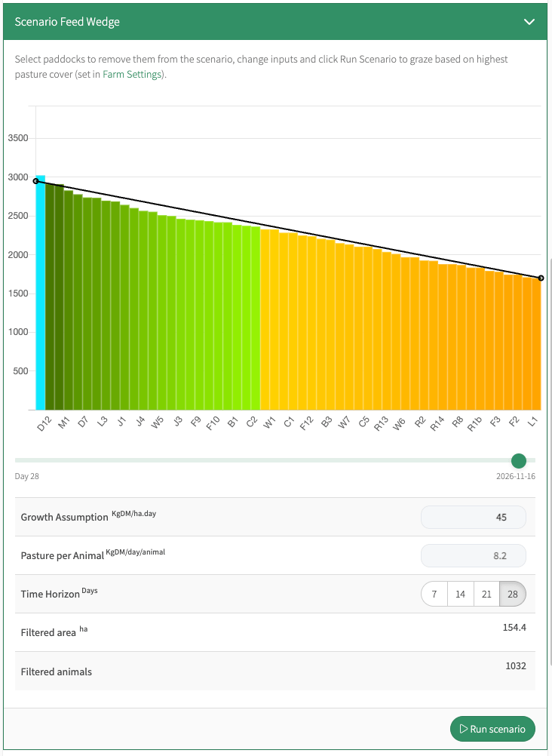This screenshot has height=756, width=552.
Task: Click the Filtered area value 154.4
Action: point(514,627)
